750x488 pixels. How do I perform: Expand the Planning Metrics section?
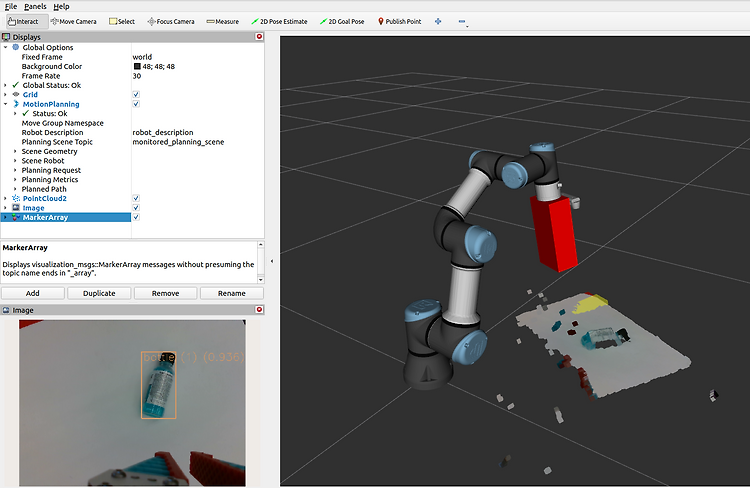point(15,179)
